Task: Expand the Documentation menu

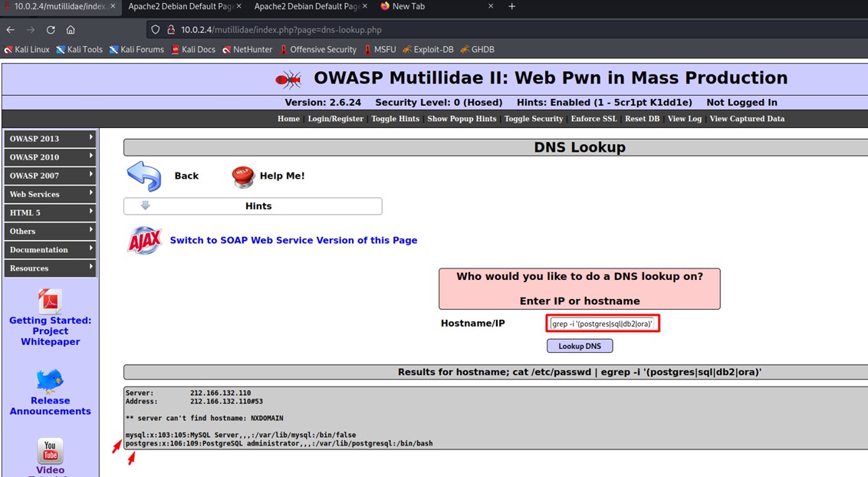Action: pyautogui.click(x=51, y=249)
